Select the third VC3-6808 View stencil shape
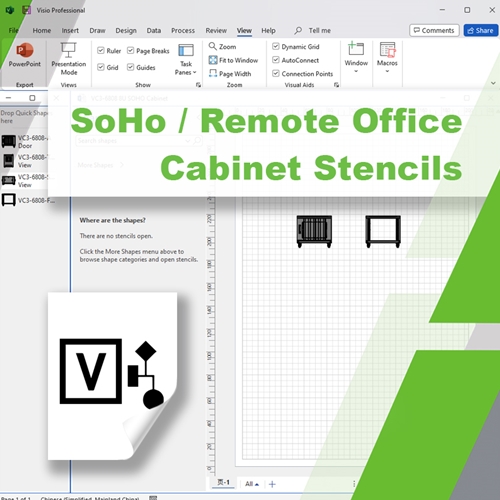Screen dimensions: 500x500 [24, 181]
